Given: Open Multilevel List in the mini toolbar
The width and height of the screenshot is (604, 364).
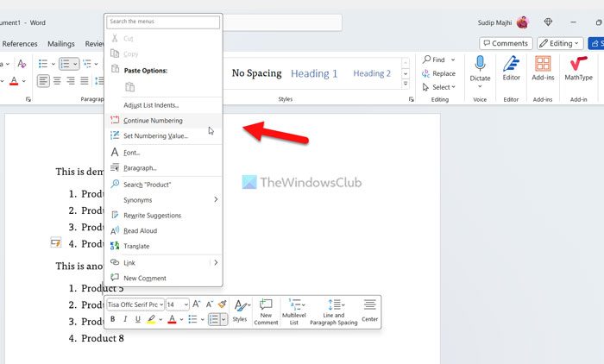Looking at the screenshot, I should [294, 312].
